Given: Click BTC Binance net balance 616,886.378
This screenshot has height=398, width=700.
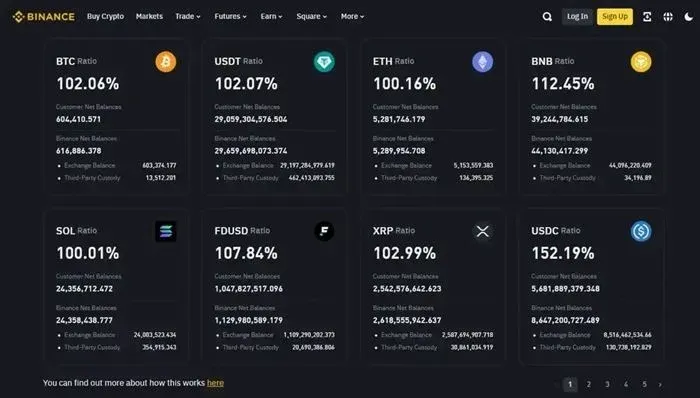Looking at the screenshot, I should point(79,151).
